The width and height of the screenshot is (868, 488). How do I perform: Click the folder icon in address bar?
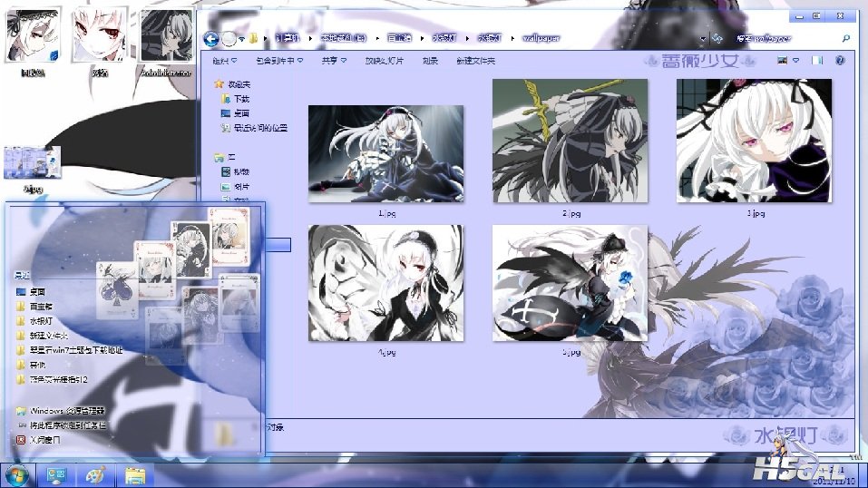[x=253, y=38]
